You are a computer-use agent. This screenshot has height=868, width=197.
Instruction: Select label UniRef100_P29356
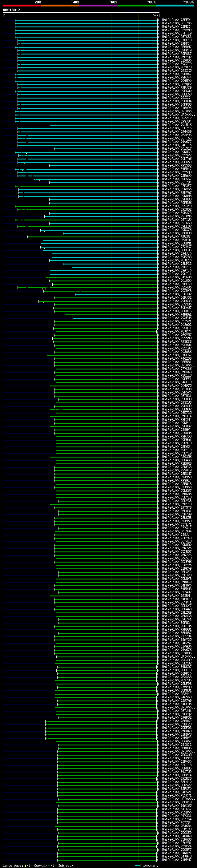176,457
